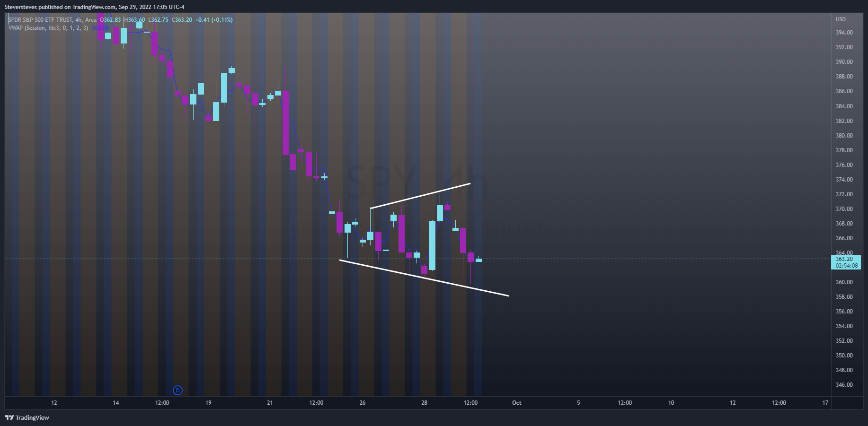
Task: Click the 356.00 price axis label
Action: coord(844,312)
